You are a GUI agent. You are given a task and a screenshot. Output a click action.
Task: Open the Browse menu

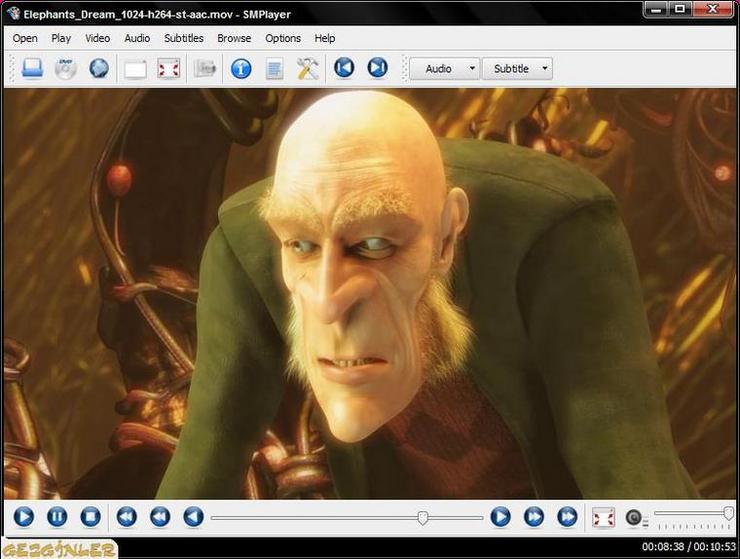pos(234,38)
